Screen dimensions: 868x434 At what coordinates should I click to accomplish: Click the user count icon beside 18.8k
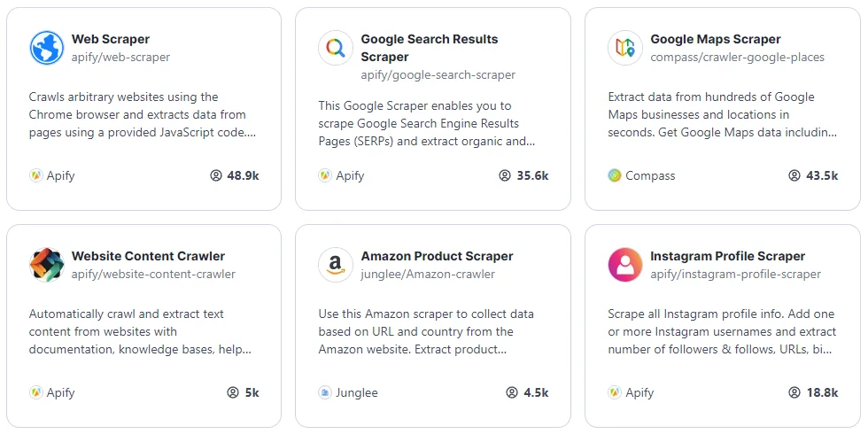coord(794,392)
